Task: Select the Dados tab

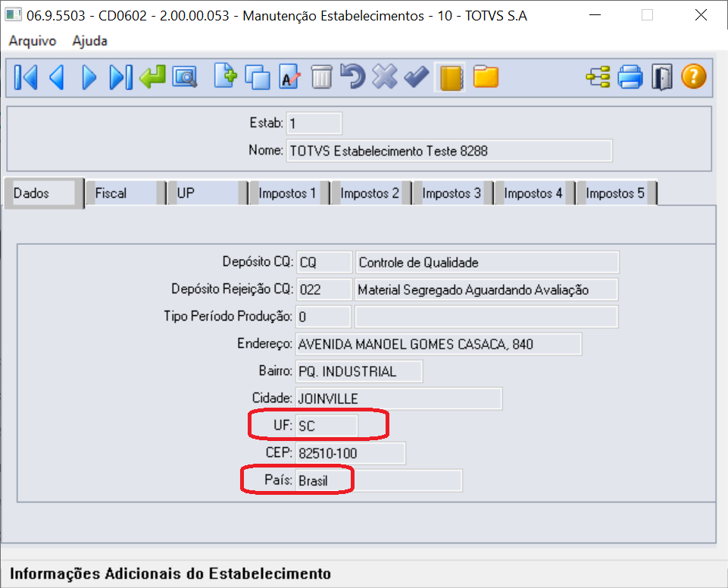Action: [x=44, y=193]
